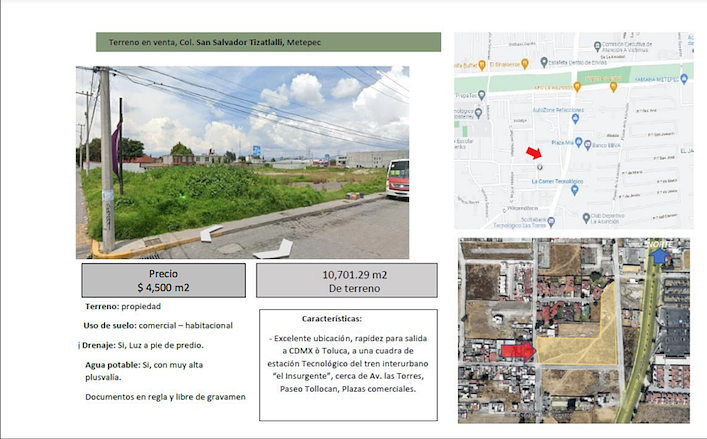Click the Estafeta Centro de Envíos pin
Image resolution: width=707 pixels, height=439 pixels.
544,60
